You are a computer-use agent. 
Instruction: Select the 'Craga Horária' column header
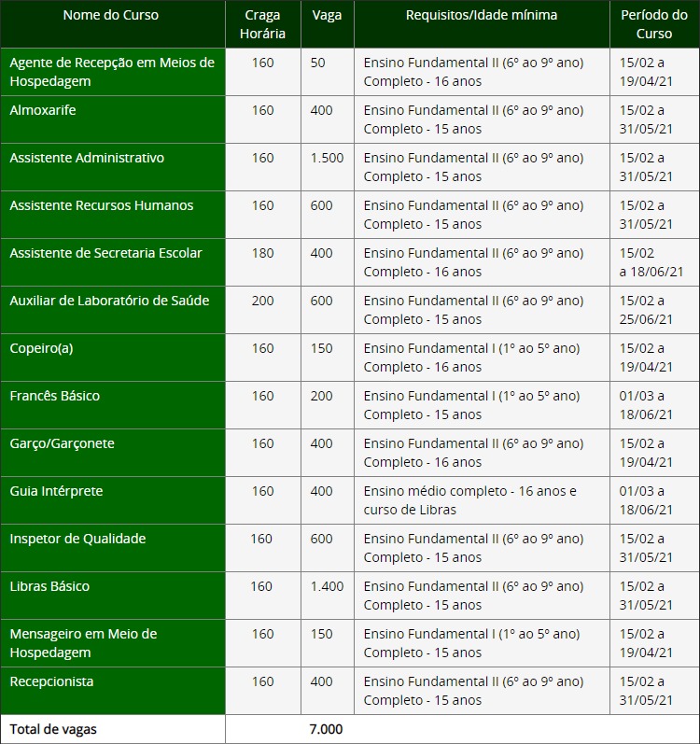(x=262, y=25)
